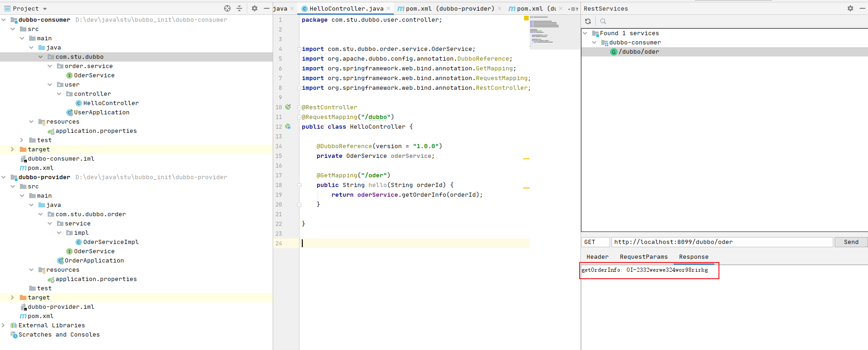Click the dubbo-provider.iml file icon
This screenshot has height=350, width=868.
[x=23, y=307]
